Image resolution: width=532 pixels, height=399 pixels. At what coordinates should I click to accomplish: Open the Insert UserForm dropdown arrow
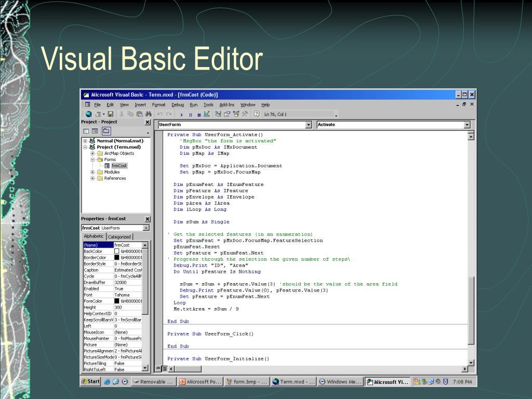(103, 114)
